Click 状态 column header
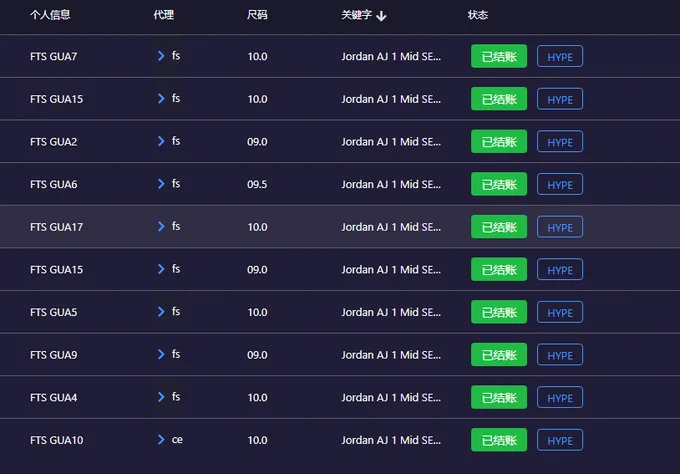This screenshot has height=474, width=680. click(x=478, y=15)
